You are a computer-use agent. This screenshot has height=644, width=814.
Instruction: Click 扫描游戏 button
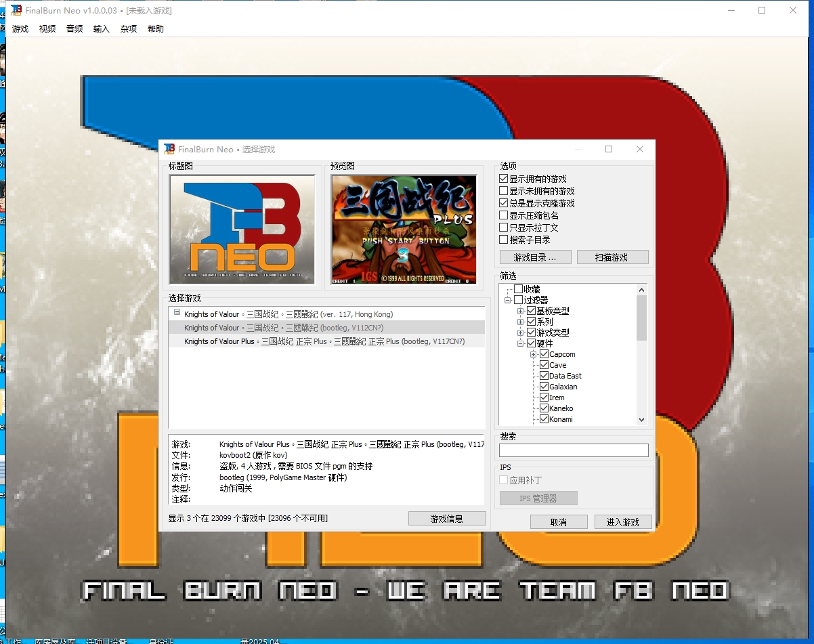point(613,257)
